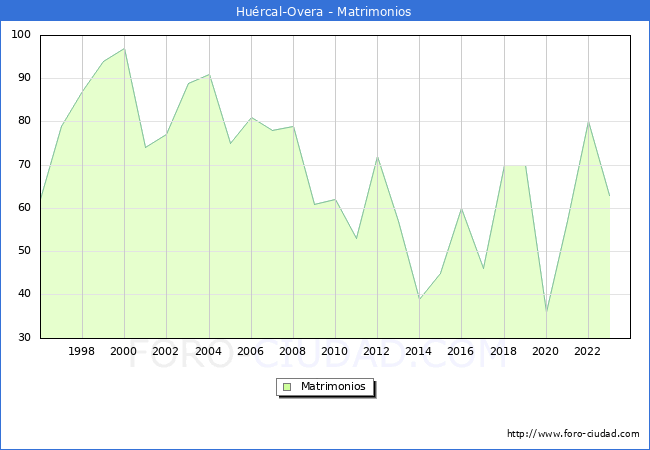Click the Matrimonios legend label
Viewport: 650px width, 450px height.
pyautogui.click(x=333, y=387)
